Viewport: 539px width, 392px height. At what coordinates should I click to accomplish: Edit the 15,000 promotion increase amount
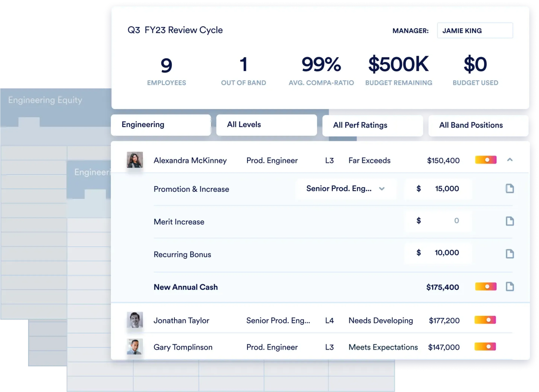coord(448,189)
